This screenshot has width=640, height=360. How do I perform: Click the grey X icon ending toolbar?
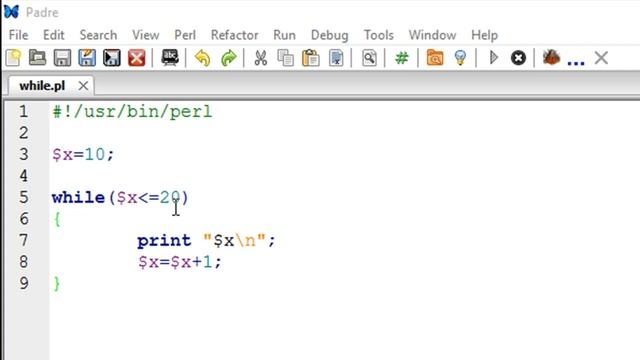pyautogui.click(x=601, y=58)
